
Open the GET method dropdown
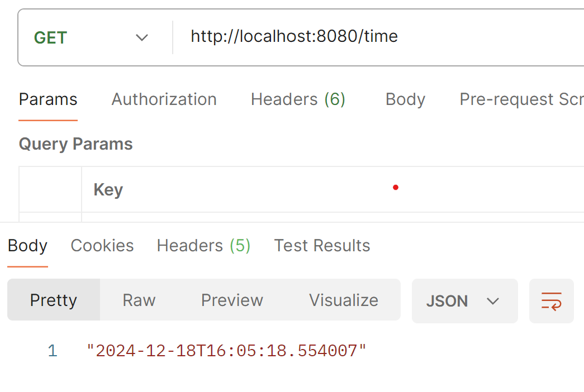click(x=91, y=37)
